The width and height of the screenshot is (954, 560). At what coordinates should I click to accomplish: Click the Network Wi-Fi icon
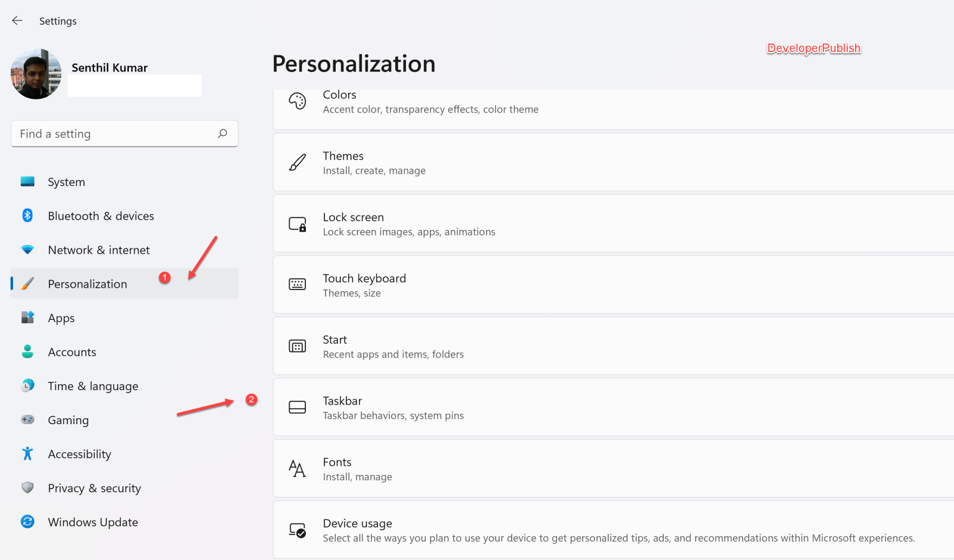click(x=27, y=250)
